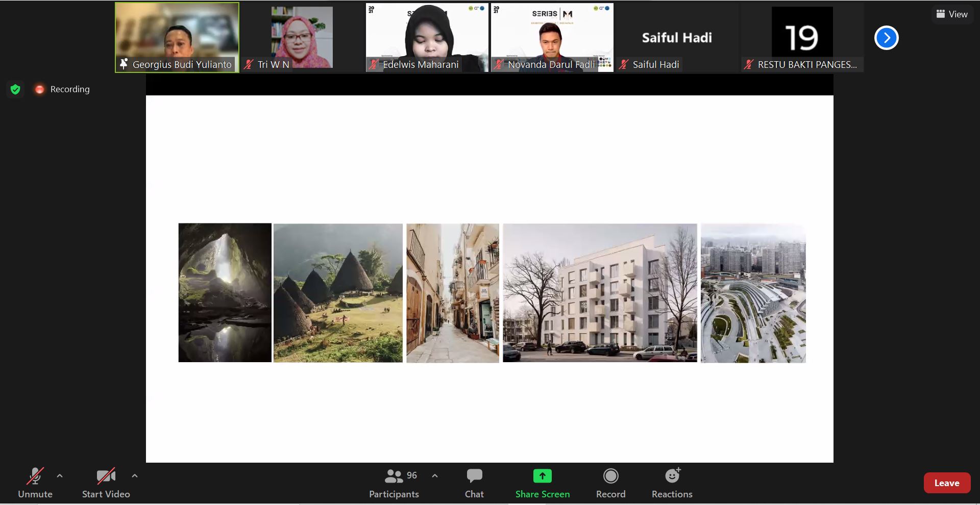This screenshot has width=980, height=505.
Task: Expand the caret next to Participants count
Action: [435, 476]
